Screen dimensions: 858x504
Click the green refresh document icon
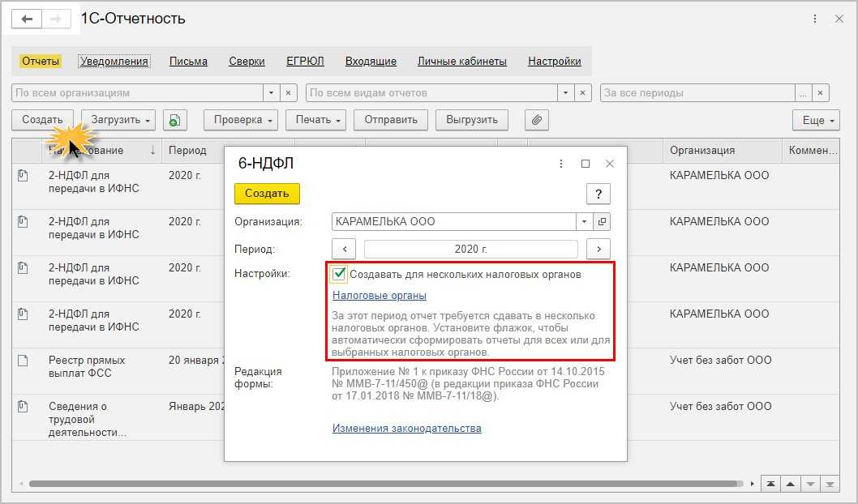174,120
